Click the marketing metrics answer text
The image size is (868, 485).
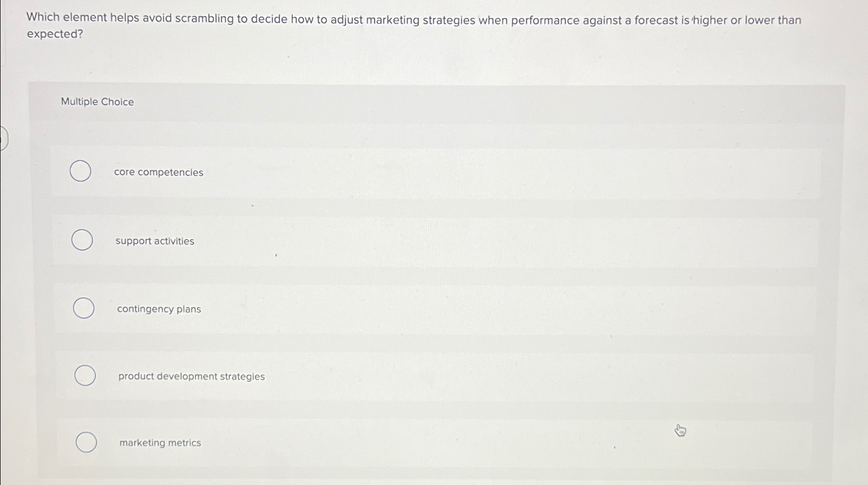click(x=159, y=443)
